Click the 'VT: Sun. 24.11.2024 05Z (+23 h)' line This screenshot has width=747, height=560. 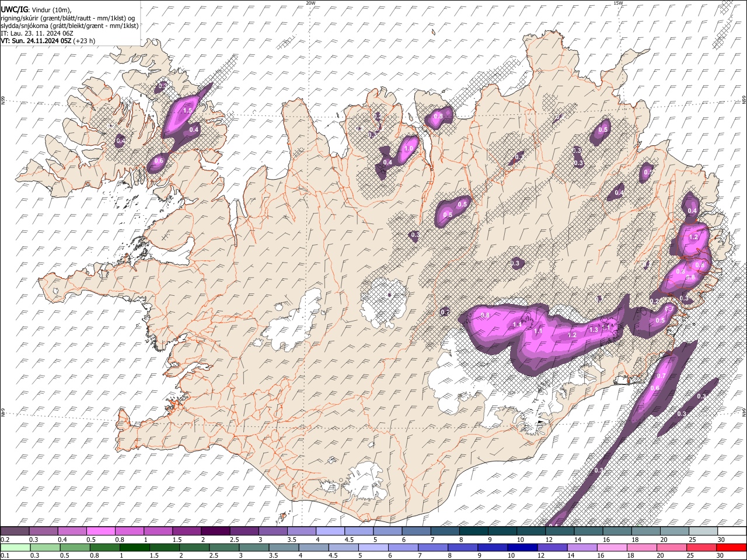tap(48, 41)
